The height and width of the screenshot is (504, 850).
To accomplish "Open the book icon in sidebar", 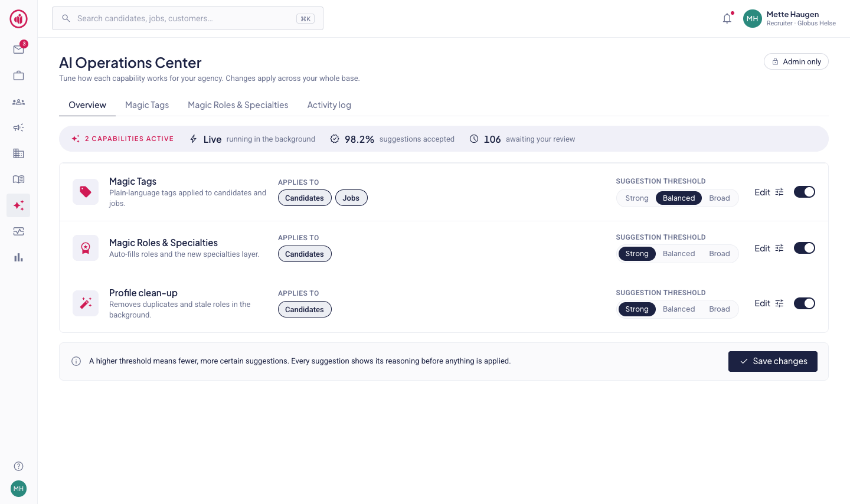I will 18,179.
